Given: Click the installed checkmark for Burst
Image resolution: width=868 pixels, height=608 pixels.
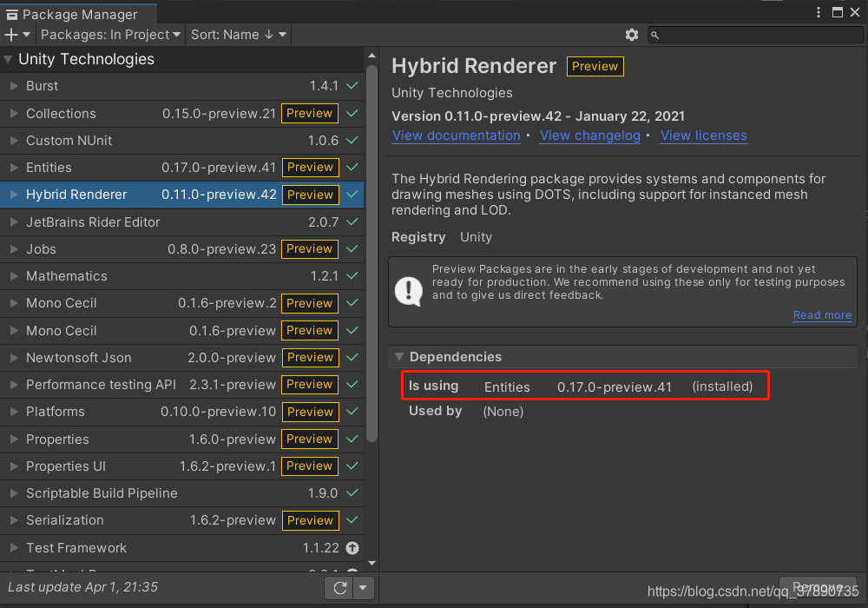Looking at the screenshot, I should (352, 86).
